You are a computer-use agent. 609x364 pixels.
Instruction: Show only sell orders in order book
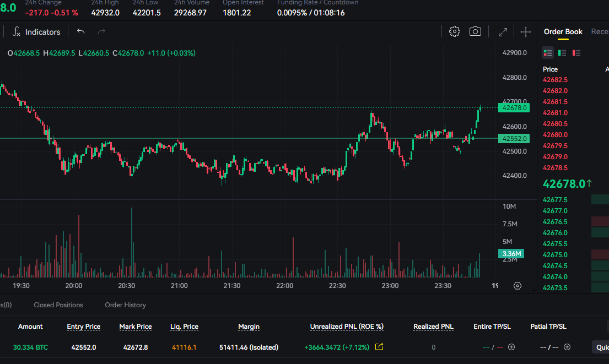click(x=576, y=53)
